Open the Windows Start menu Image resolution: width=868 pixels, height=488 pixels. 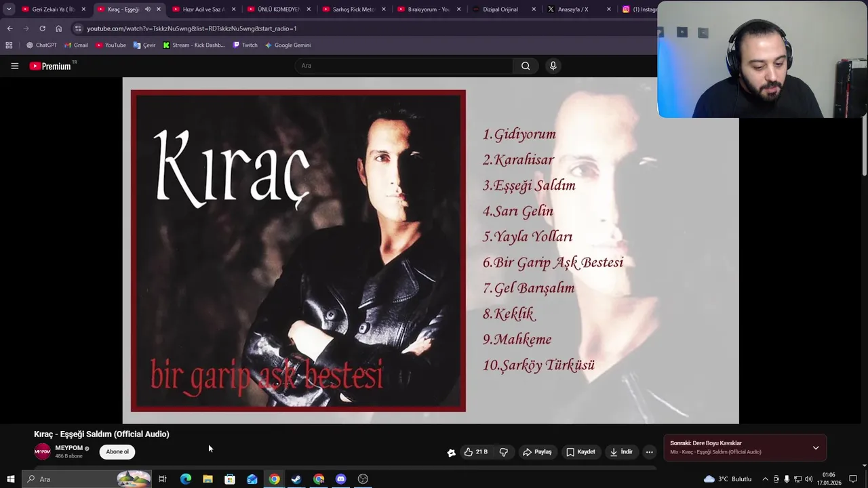(x=10, y=479)
